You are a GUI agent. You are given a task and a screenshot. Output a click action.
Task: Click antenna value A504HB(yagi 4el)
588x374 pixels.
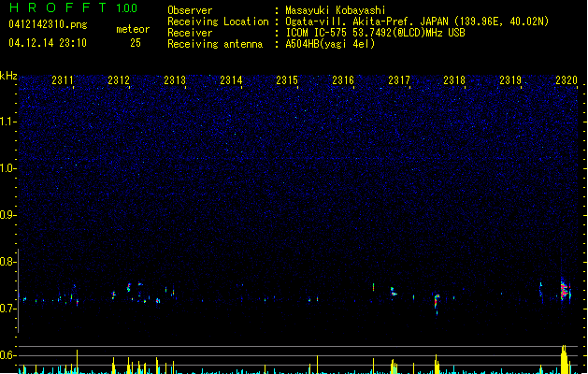point(330,44)
